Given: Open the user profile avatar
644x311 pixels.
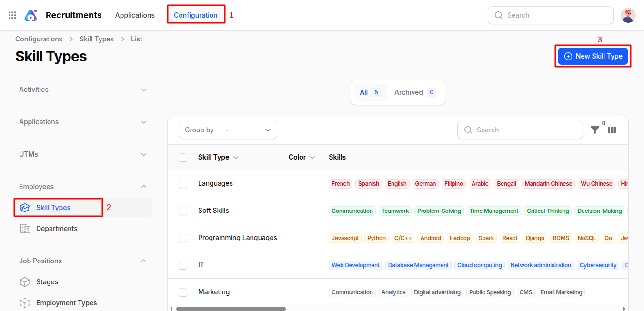Looking at the screenshot, I should [x=628, y=15].
